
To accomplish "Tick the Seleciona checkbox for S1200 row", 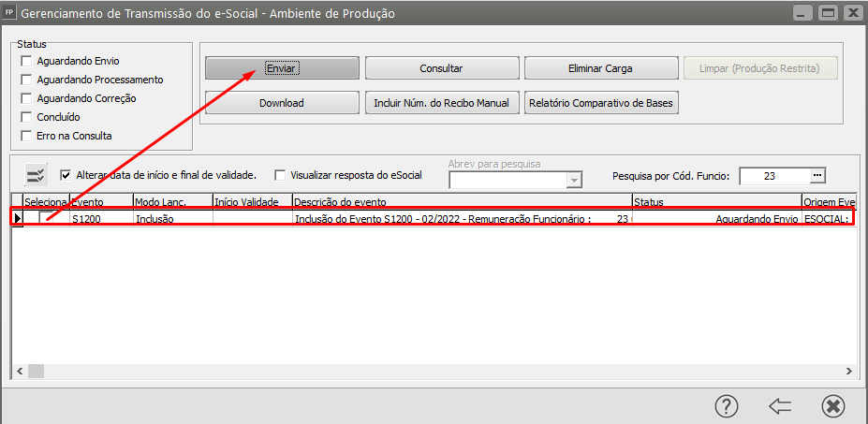I will tap(46, 218).
